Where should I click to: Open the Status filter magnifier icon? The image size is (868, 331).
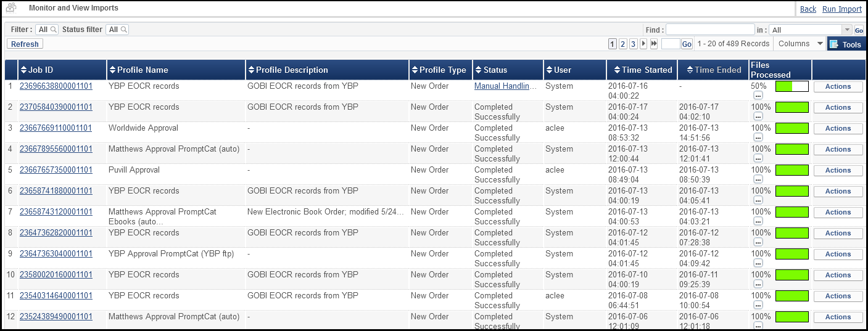click(124, 30)
